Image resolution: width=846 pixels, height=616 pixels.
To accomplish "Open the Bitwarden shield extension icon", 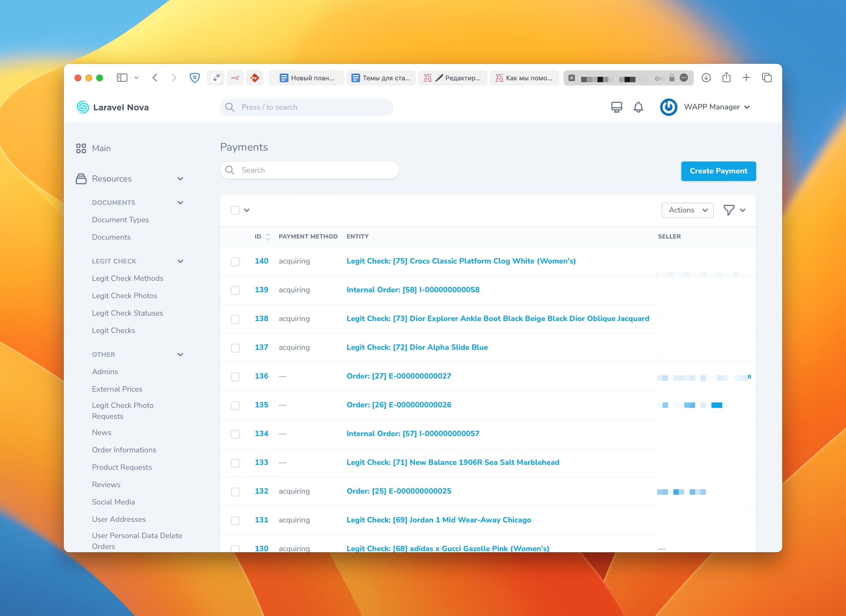I will 195,78.
